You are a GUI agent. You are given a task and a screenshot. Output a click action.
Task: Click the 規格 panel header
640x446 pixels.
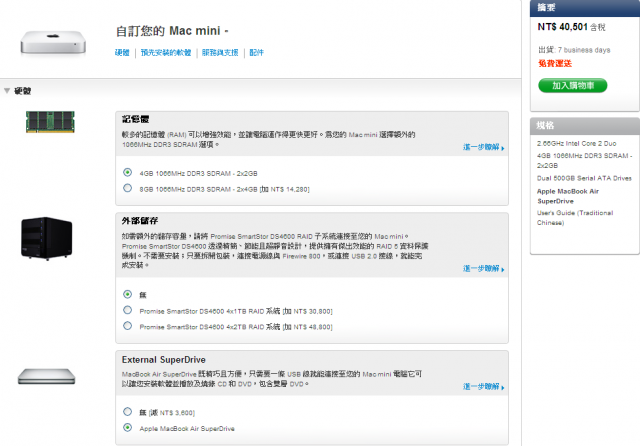click(x=584, y=126)
